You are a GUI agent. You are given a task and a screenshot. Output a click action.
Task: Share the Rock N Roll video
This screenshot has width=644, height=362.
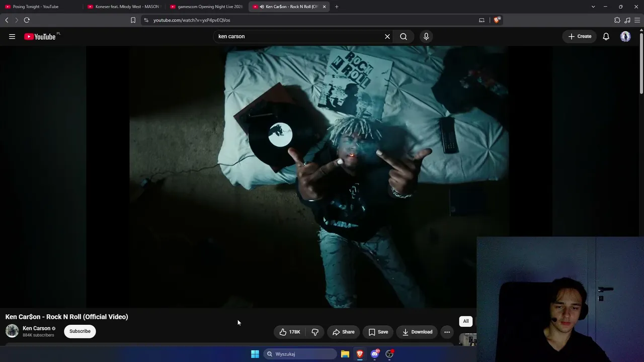(344, 332)
